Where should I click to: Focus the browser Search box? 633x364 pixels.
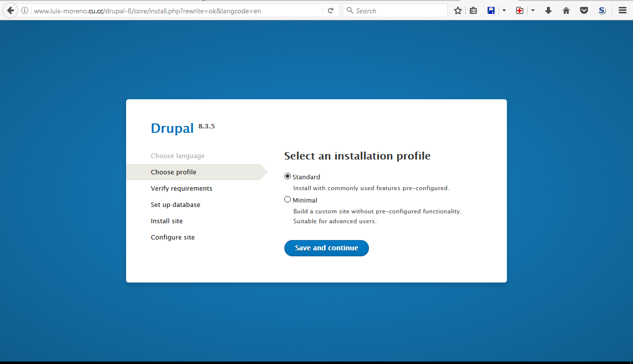click(395, 10)
